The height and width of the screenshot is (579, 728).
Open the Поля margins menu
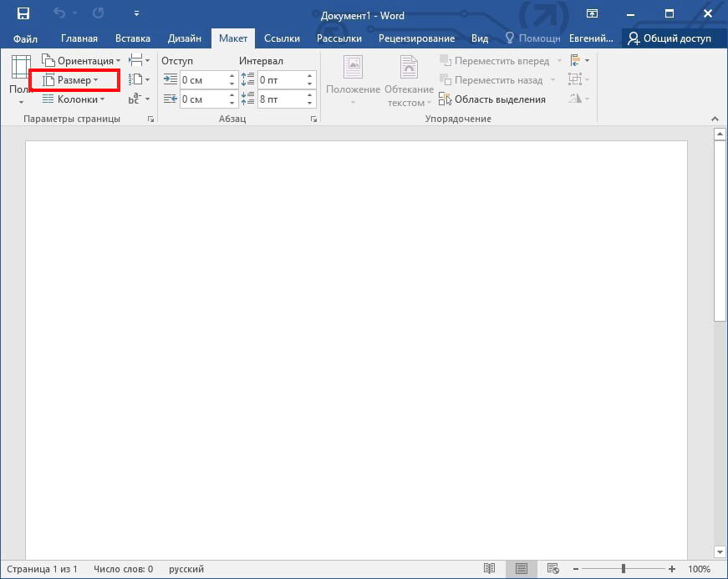coord(20,80)
